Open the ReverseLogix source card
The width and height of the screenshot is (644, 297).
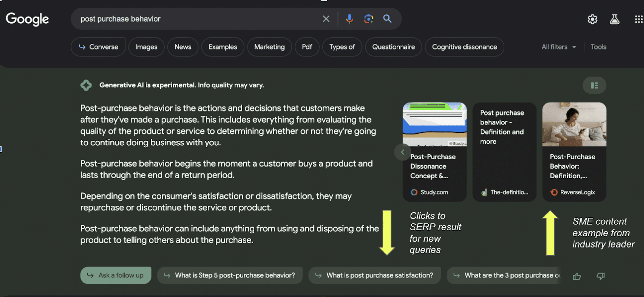(x=574, y=152)
